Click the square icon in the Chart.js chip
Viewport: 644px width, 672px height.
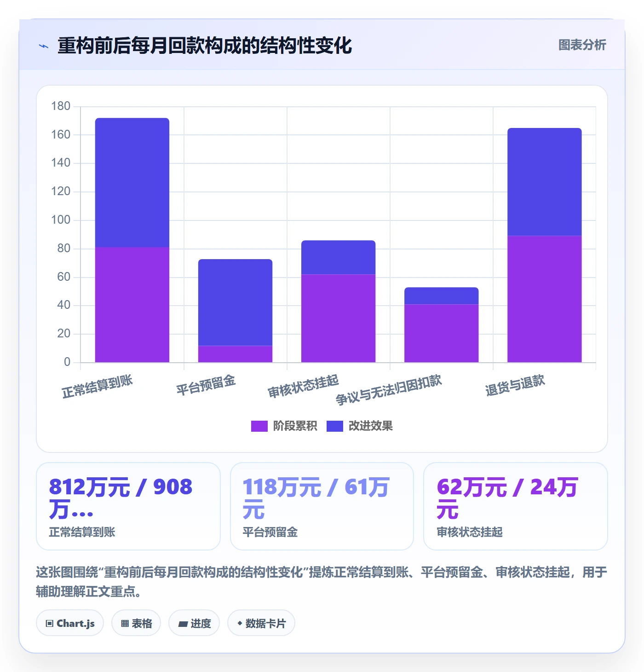click(x=50, y=624)
